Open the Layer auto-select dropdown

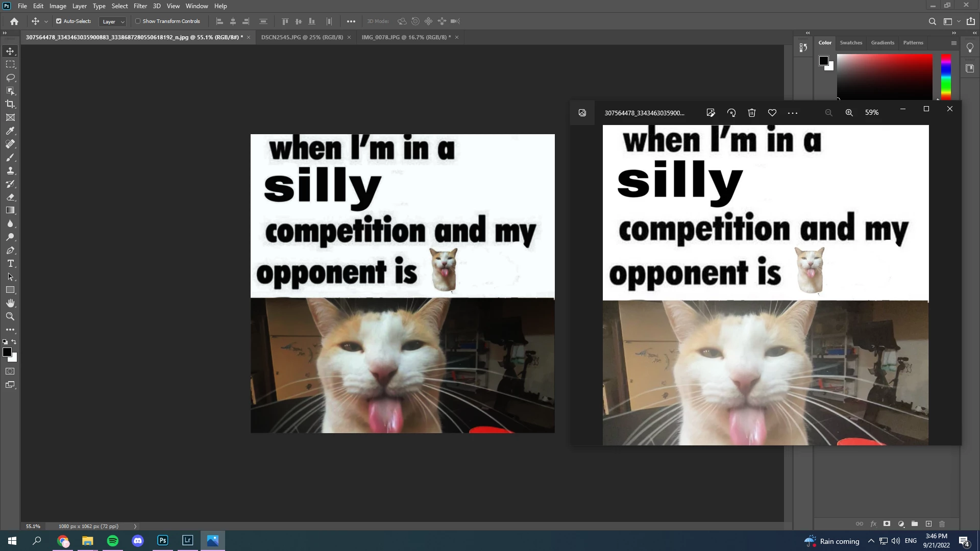click(x=113, y=21)
